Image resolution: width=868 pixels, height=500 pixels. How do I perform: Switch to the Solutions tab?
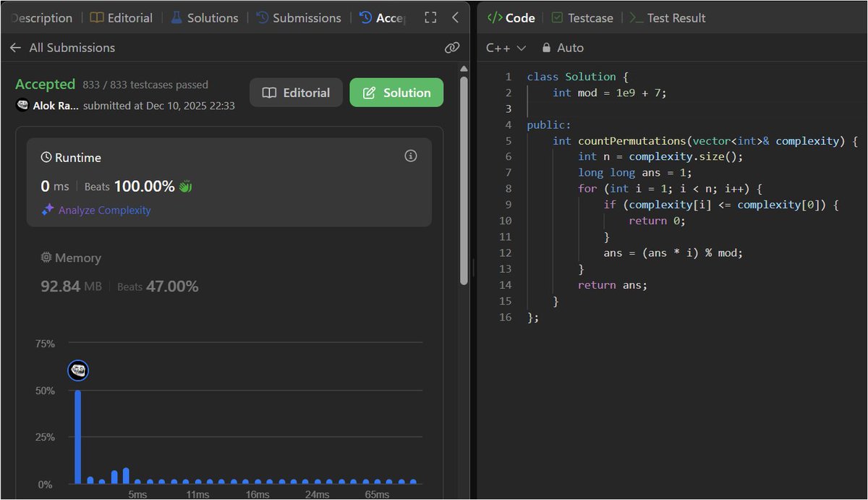click(204, 18)
